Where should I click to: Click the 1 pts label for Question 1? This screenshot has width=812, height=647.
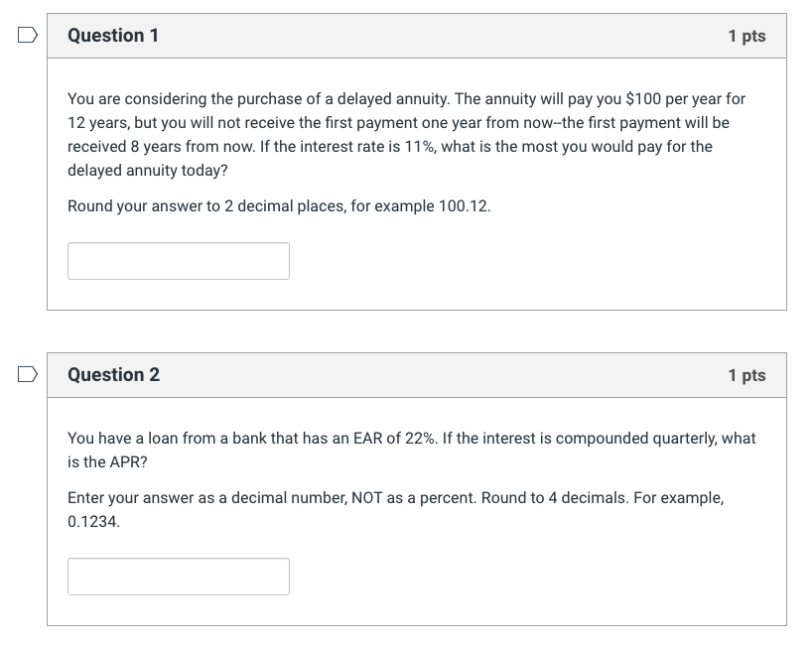(748, 35)
